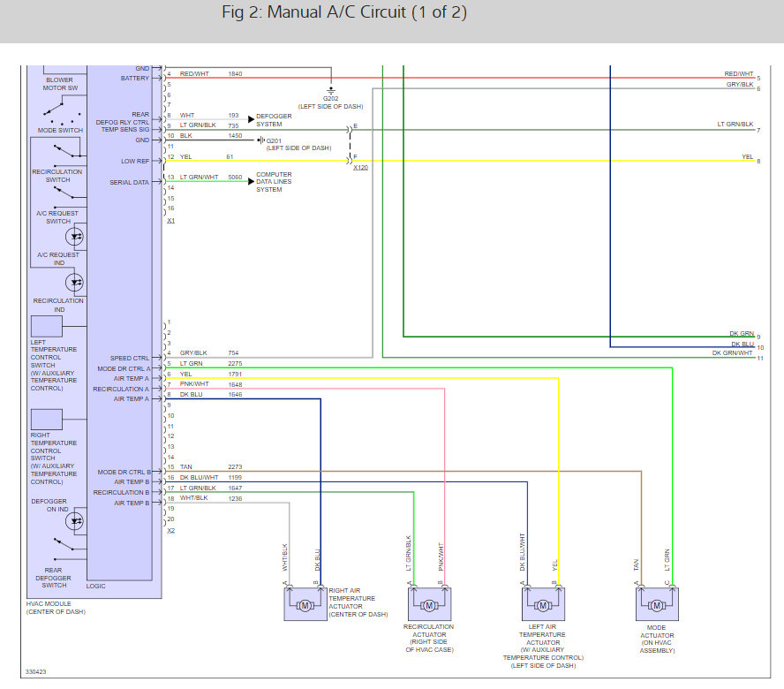
Task: Click circuit number 1791 on YEL wire
Action: tap(235, 375)
